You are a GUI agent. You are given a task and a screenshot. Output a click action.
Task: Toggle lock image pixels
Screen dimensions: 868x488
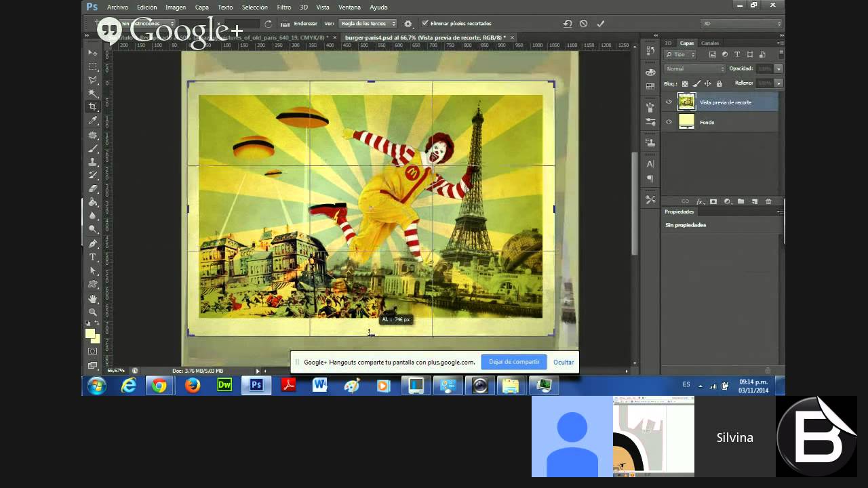pos(696,83)
